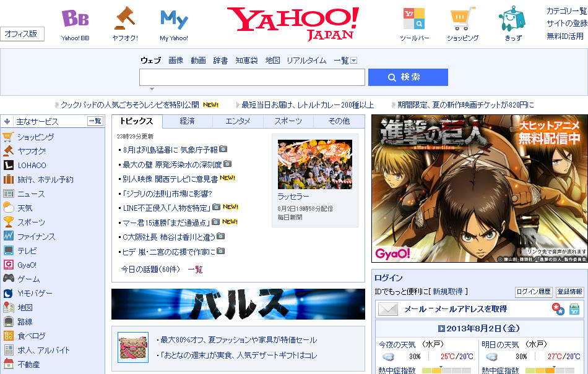
Task: Select the 辞書 search tab
Action: [220, 61]
